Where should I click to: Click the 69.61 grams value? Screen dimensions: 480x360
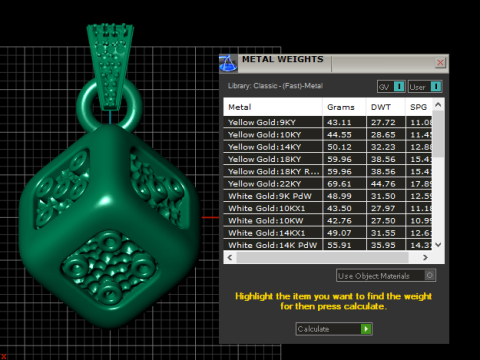click(x=339, y=184)
